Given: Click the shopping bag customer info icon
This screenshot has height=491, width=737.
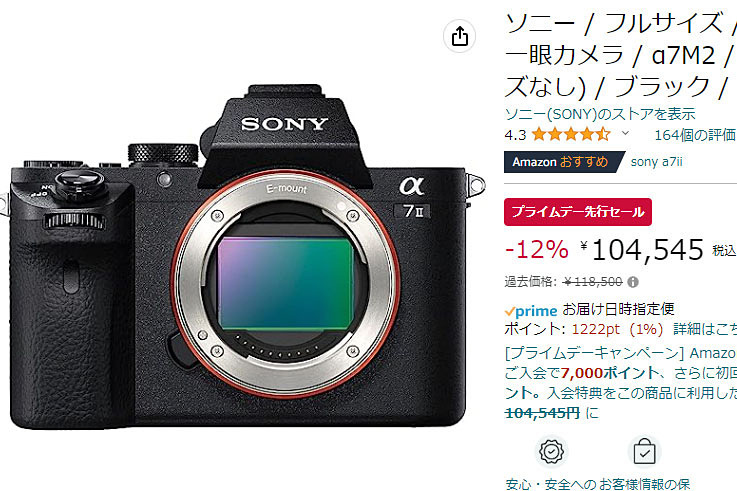Looking at the screenshot, I should tap(644, 452).
